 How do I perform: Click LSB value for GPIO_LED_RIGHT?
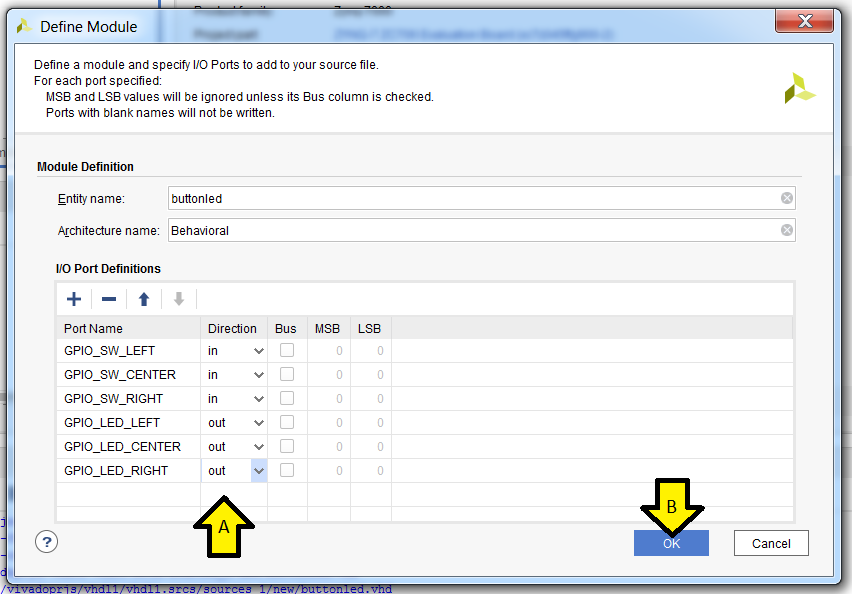[x=371, y=470]
